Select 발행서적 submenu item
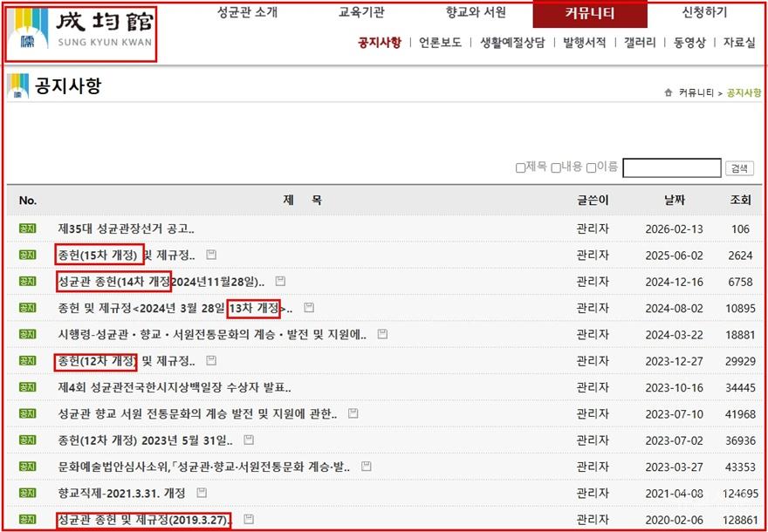This screenshot has height=532, width=768. 585,43
